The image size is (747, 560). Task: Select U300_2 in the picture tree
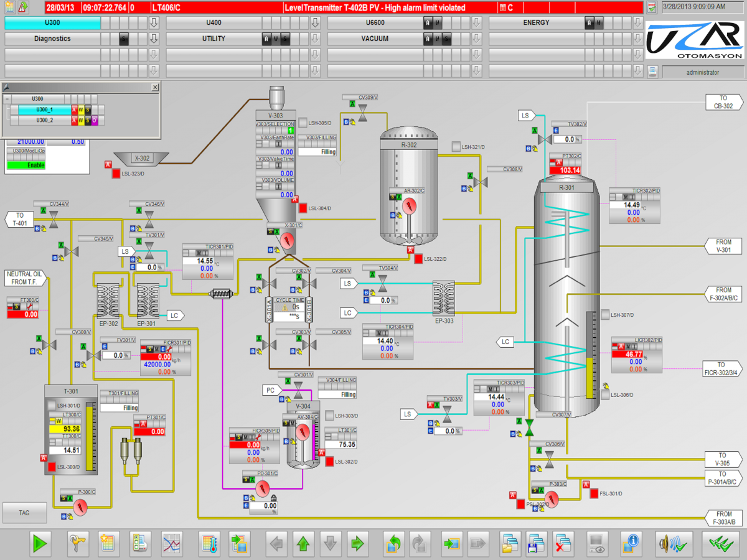click(44, 120)
